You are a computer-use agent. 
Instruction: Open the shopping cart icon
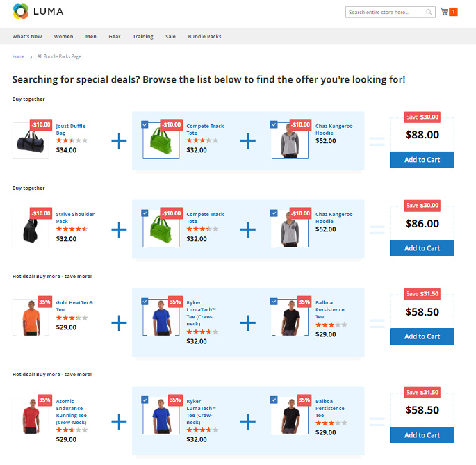pyautogui.click(x=444, y=12)
